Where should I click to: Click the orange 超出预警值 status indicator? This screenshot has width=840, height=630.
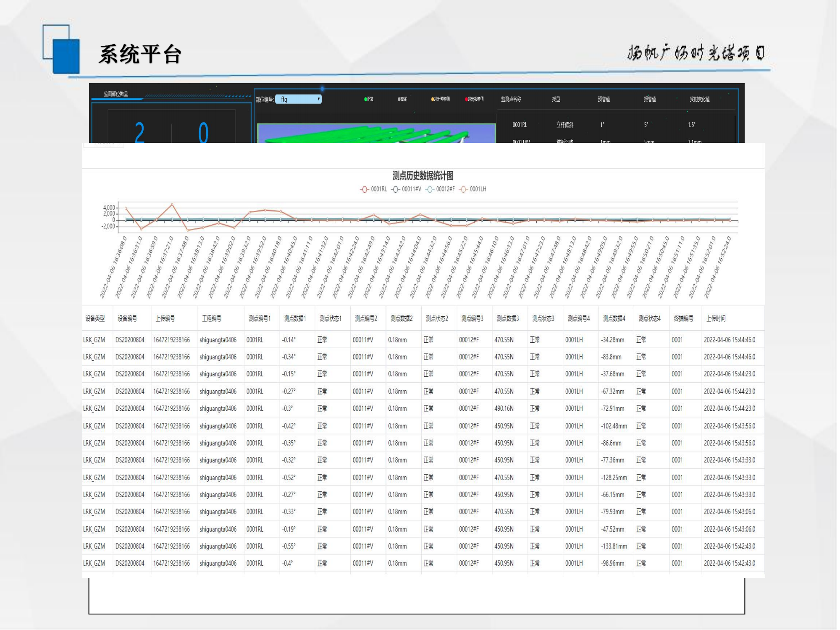tap(440, 99)
